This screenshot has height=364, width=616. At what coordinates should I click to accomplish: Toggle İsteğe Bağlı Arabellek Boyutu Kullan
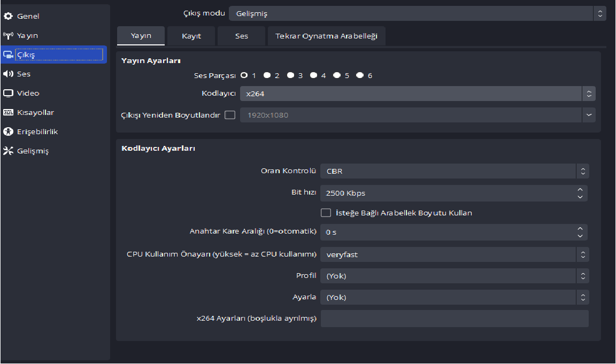(x=326, y=213)
